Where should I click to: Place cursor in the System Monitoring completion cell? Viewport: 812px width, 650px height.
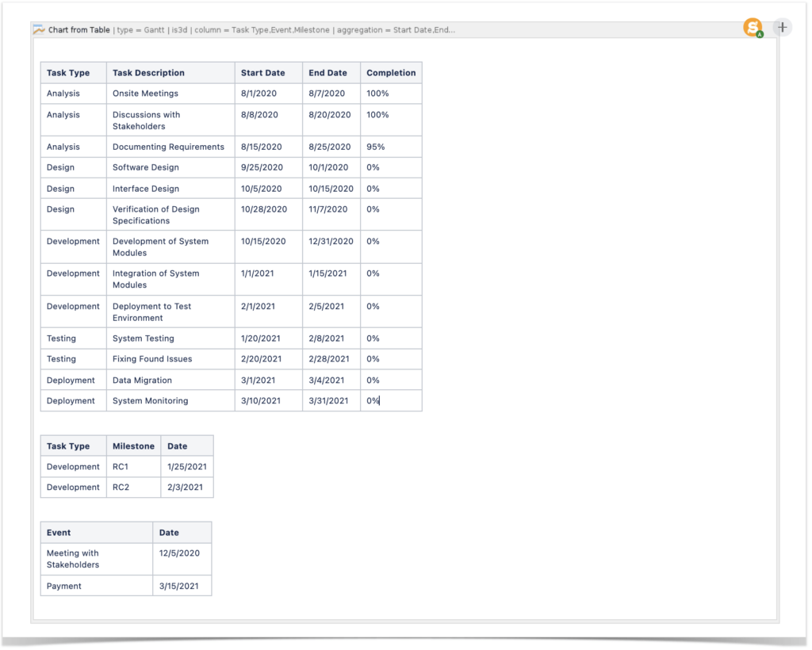pyautogui.click(x=373, y=400)
